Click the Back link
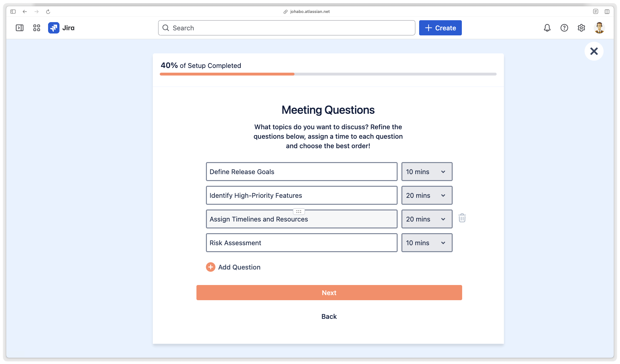 tap(329, 316)
